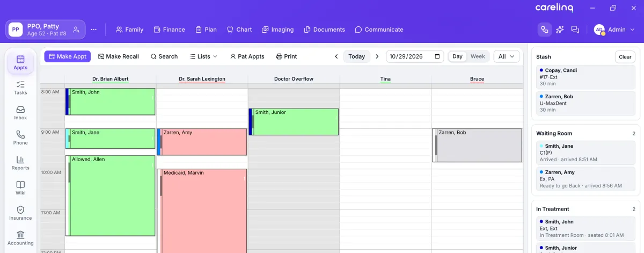
Task: Click the Make Recall button
Action: (119, 56)
